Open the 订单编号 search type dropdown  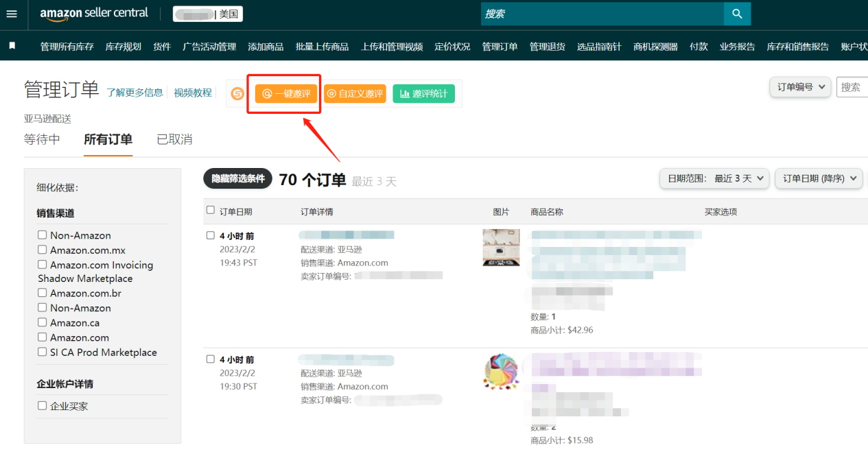(800, 87)
